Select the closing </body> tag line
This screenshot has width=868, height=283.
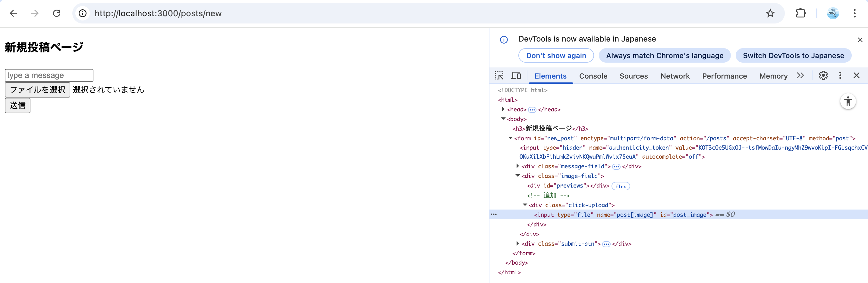(x=517, y=263)
